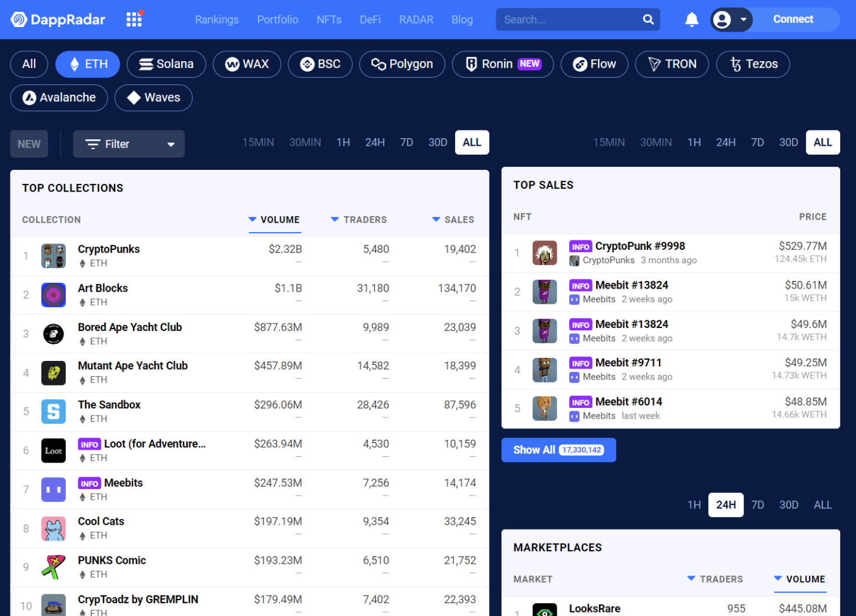This screenshot has width=856, height=616.
Task: Select Waves chain filter
Action: coord(153,98)
